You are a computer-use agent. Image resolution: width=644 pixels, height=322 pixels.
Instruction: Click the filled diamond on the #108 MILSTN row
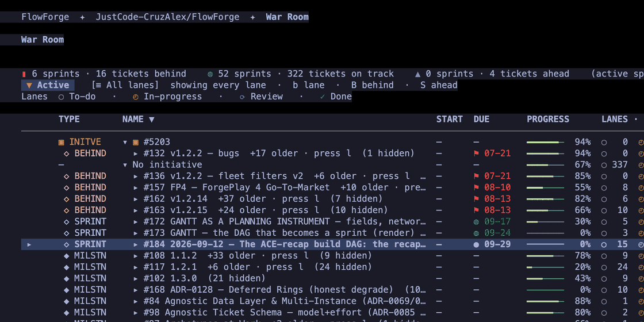[67, 256]
